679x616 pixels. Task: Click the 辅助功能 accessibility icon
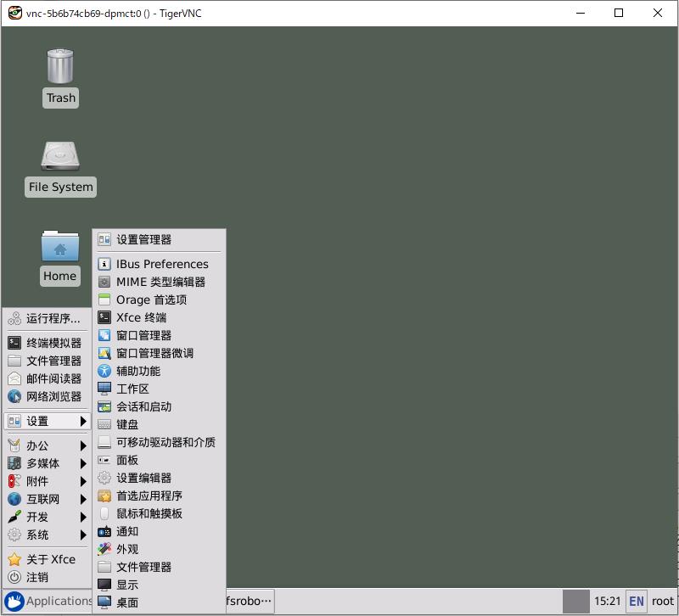(104, 371)
